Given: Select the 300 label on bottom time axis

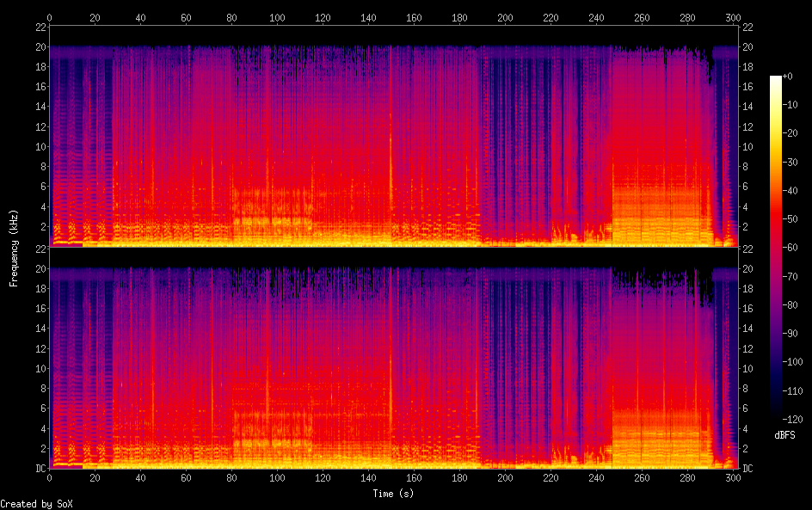Looking at the screenshot, I should 732,478.
